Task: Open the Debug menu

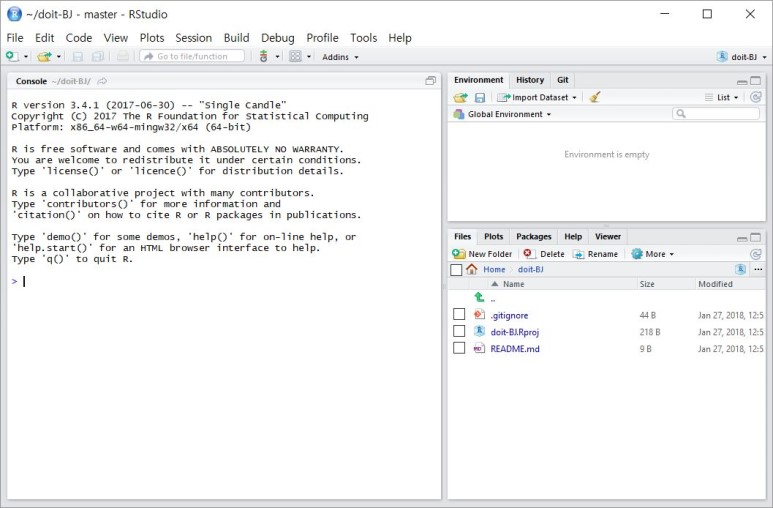Action: 278,38
